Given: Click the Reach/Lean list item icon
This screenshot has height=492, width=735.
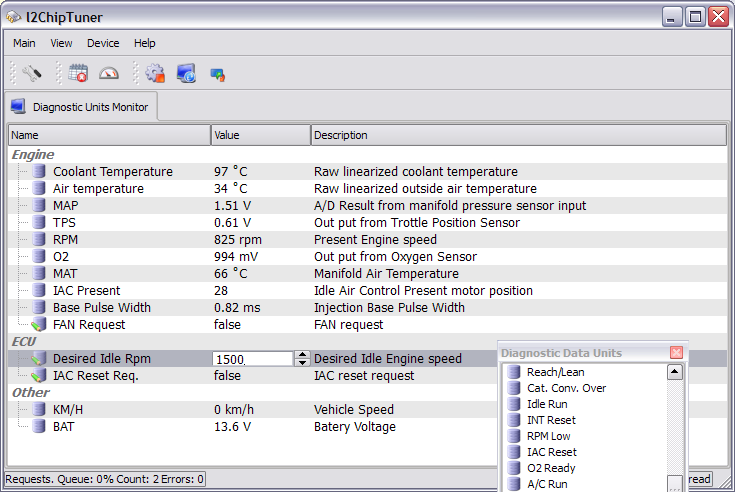Looking at the screenshot, I should click(x=514, y=372).
